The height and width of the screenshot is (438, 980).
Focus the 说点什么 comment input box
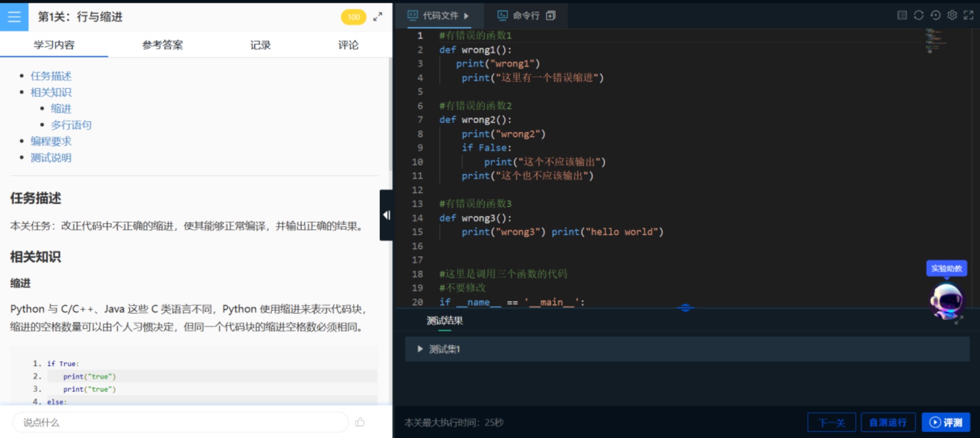click(x=180, y=422)
